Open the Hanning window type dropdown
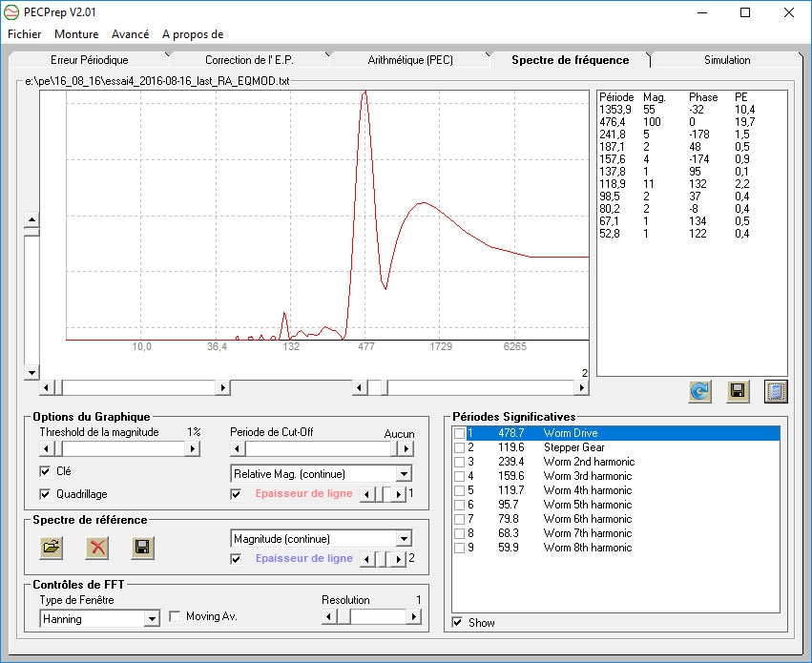The width and height of the screenshot is (812, 663). [152, 619]
